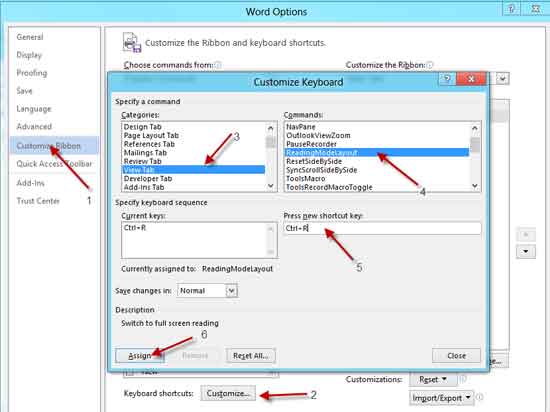Click the move-down arrow button at right edge
This screenshot has height=412, width=550.
(x=525, y=251)
